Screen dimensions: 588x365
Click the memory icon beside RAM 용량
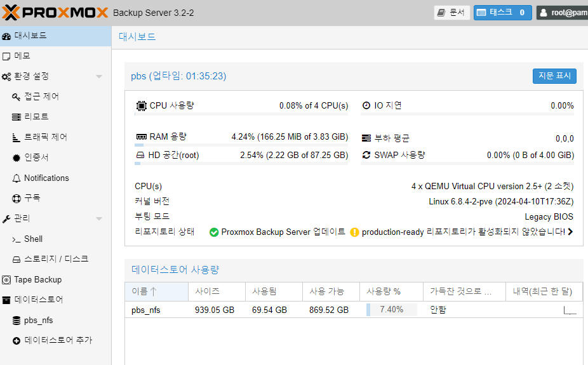[x=142, y=136]
